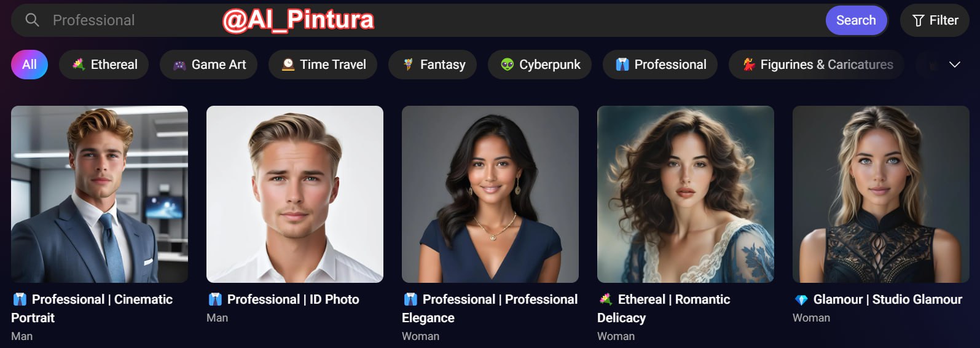Switch to the Professional suit category tab

tap(660, 65)
